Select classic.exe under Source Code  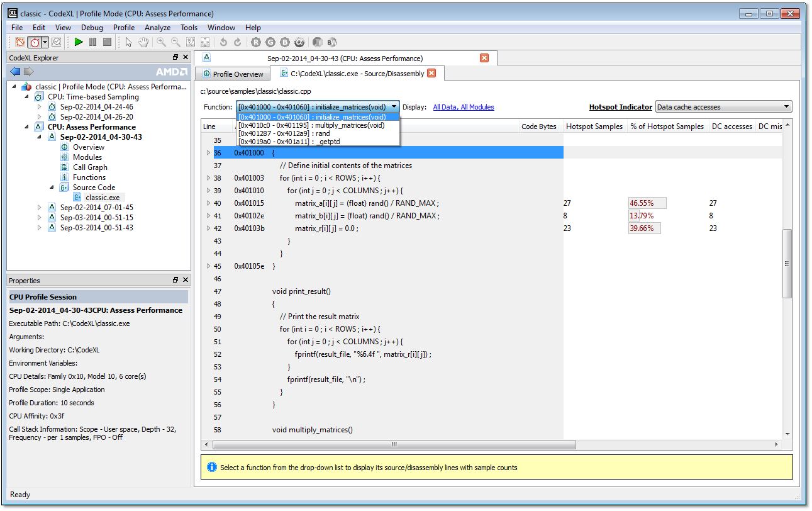(103, 198)
